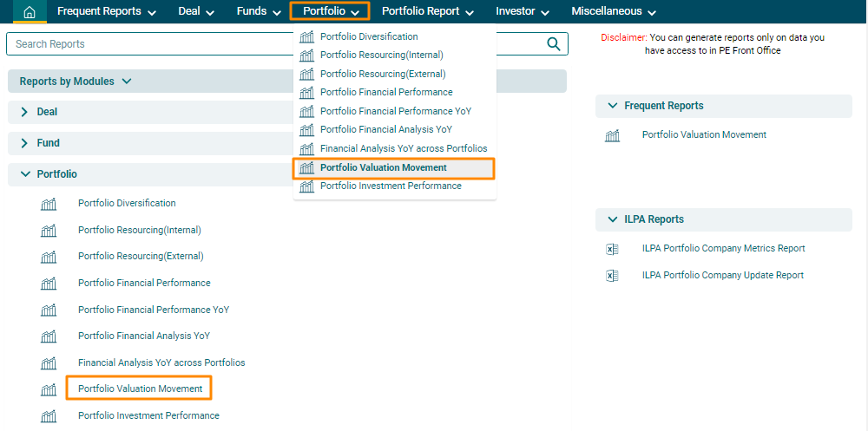Open the Portfolio Report menu
The image size is (868, 431).
point(427,11)
